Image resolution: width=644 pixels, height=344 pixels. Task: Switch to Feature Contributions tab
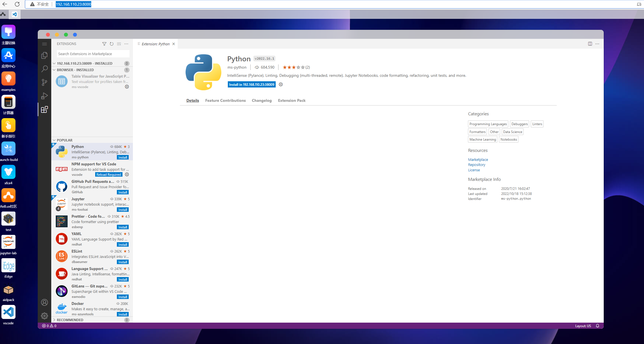click(225, 100)
